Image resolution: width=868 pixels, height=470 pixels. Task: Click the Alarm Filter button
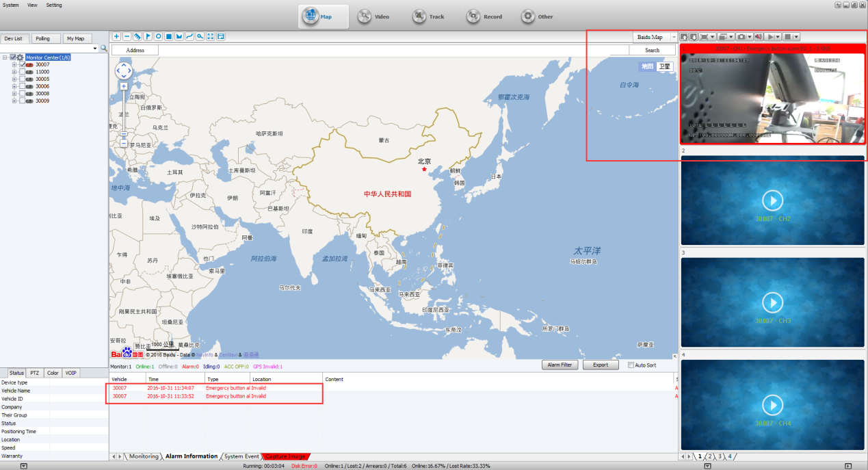tap(560, 365)
